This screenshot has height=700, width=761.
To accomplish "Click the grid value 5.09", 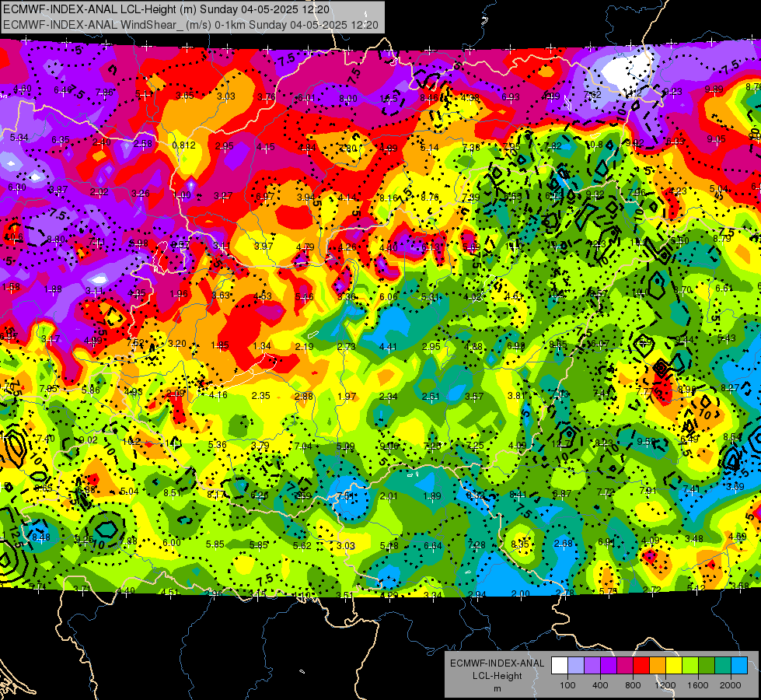I will [346, 446].
